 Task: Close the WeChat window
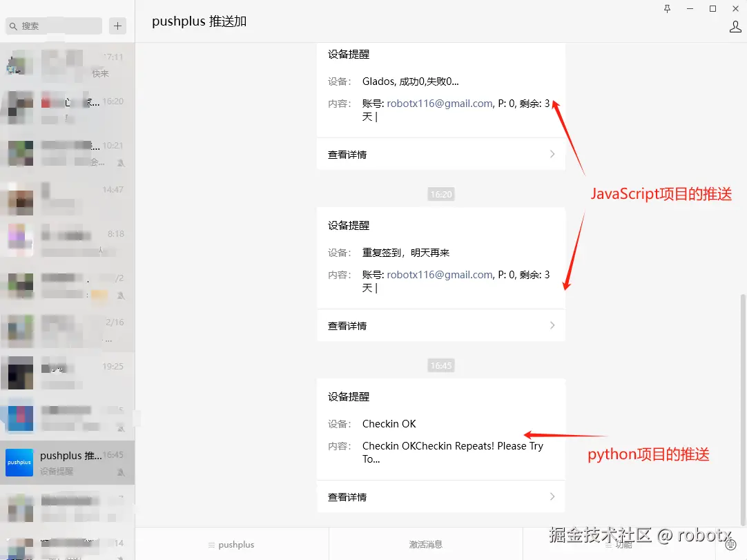point(735,8)
